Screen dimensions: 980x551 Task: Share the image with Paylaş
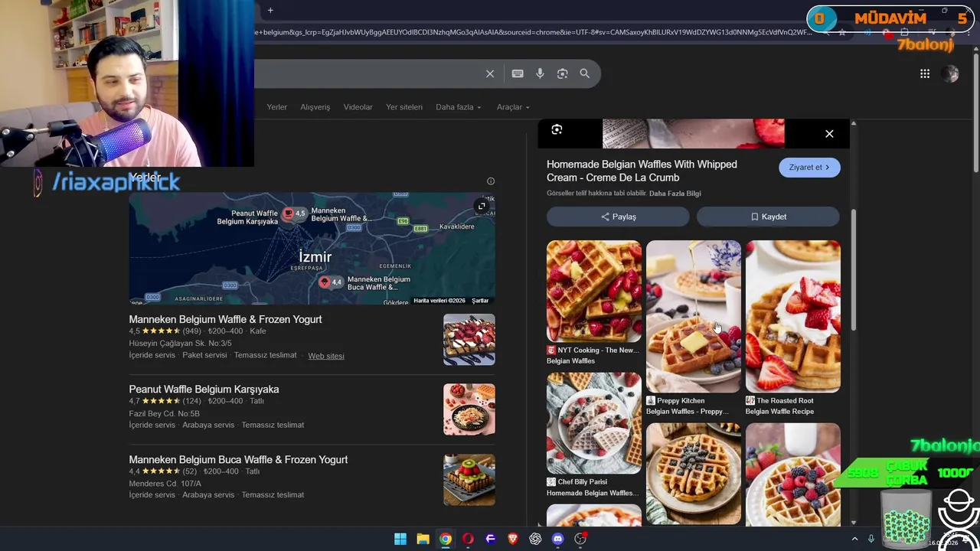tap(618, 217)
